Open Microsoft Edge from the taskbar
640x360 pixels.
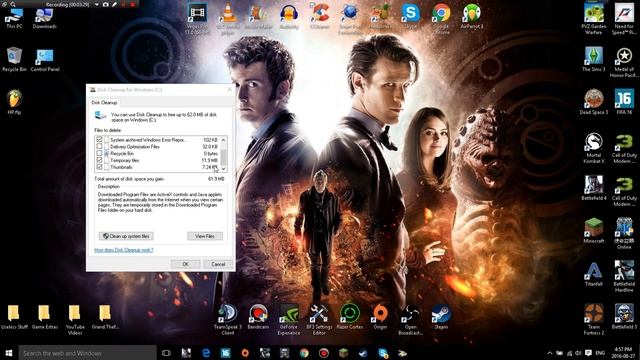pyautogui.click(x=206, y=353)
